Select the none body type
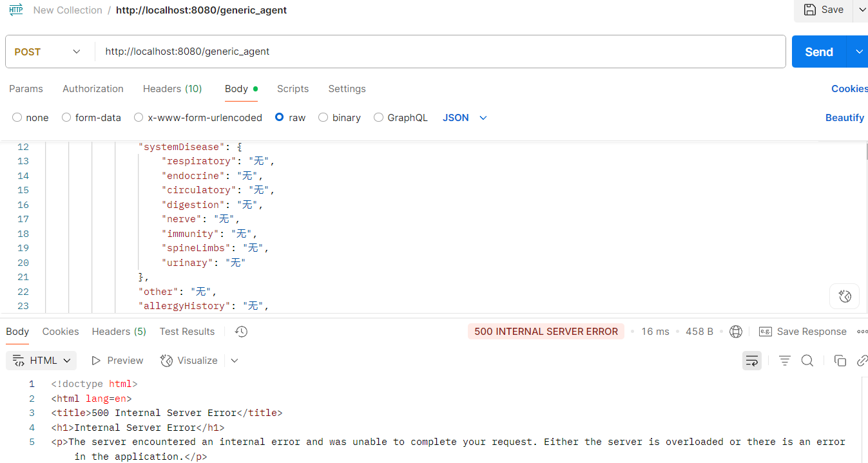 pyautogui.click(x=30, y=118)
